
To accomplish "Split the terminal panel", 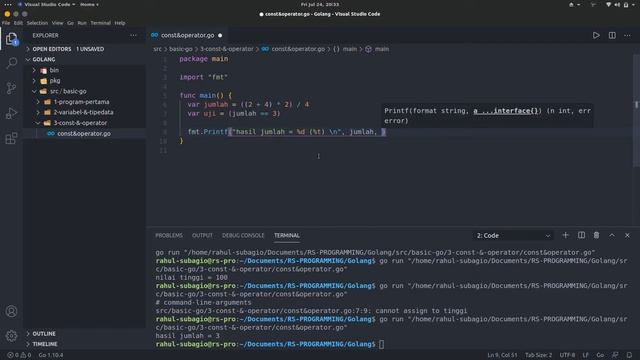I will 581,235.
